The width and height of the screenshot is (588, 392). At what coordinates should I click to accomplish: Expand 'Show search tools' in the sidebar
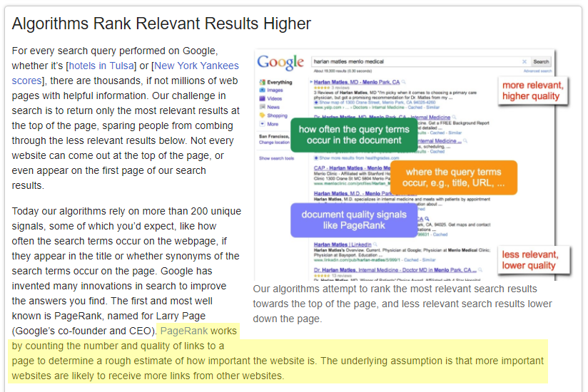click(276, 158)
